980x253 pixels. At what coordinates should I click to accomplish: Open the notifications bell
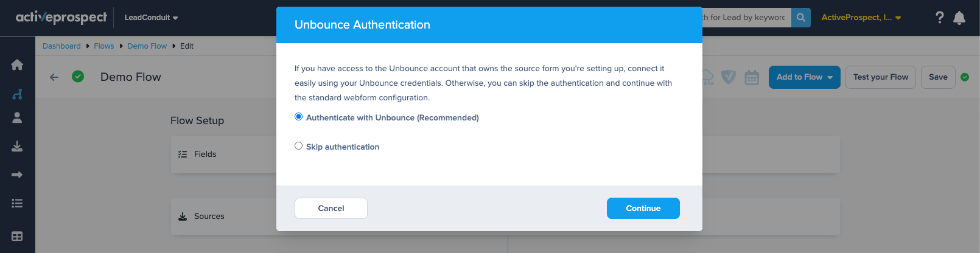pos(959,18)
